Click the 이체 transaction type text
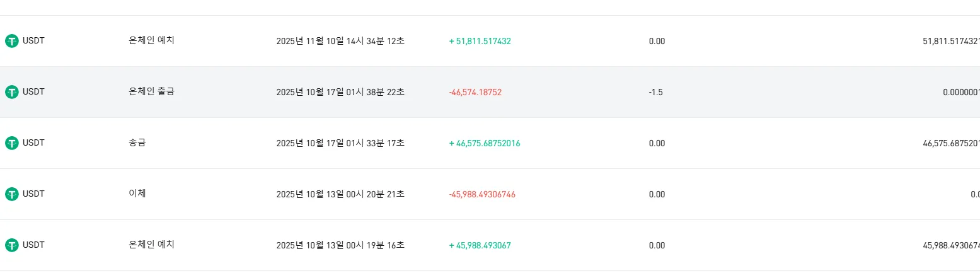This screenshot has width=980, height=278. pos(137,194)
